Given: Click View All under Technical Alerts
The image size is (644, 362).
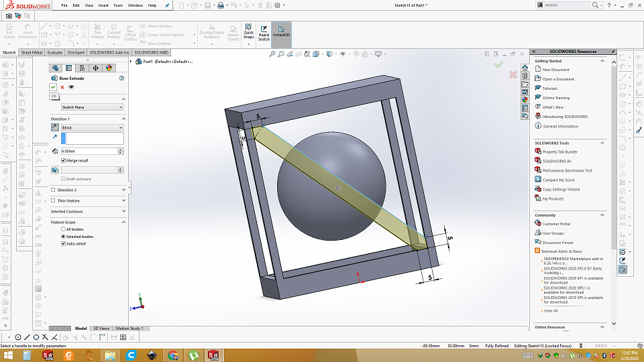Looking at the screenshot, I should click(x=550, y=310).
